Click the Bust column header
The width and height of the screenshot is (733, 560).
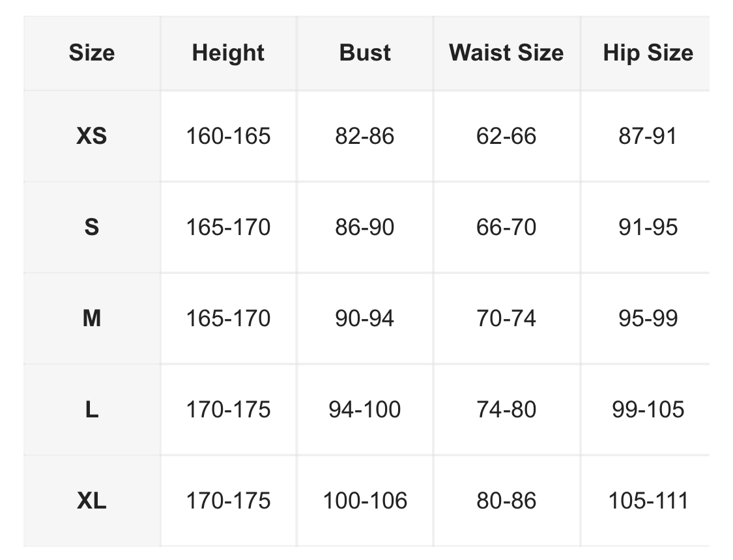[x=365, y=53]
